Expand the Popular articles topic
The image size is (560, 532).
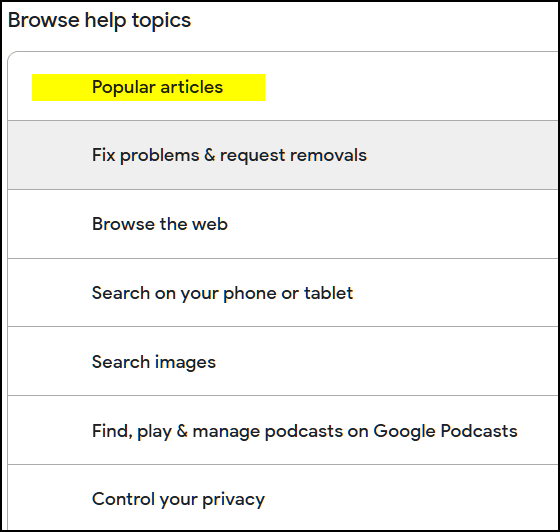tap(282, 87)
